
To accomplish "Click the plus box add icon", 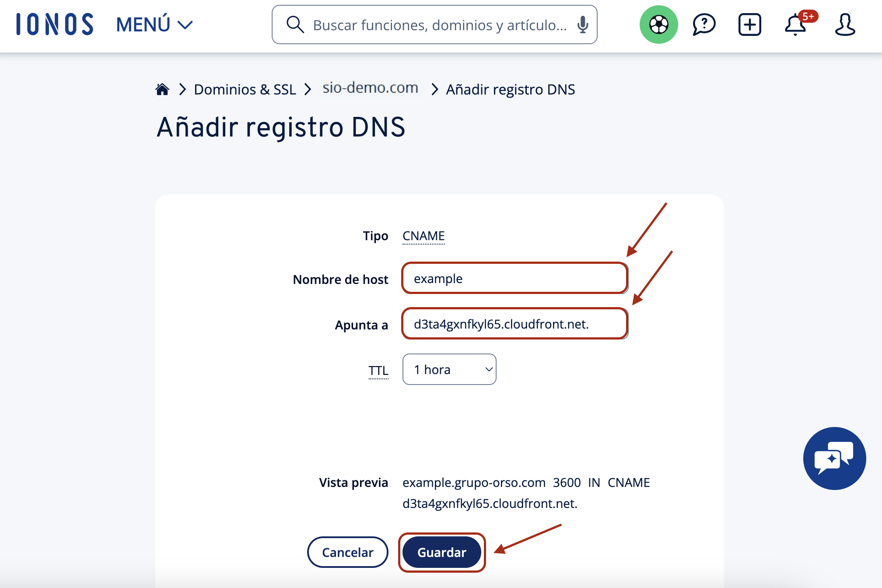I will pos(750,24).
